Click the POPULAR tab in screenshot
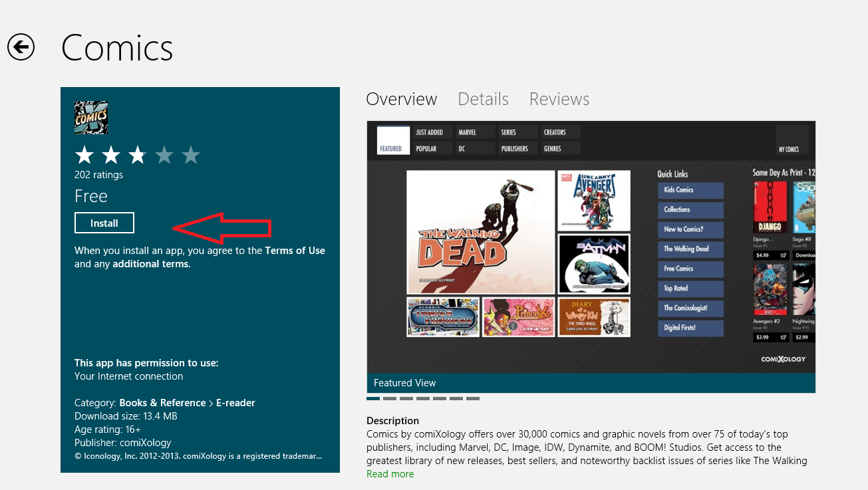This screenshot has height=490, width=868. (x=432, y=148)
